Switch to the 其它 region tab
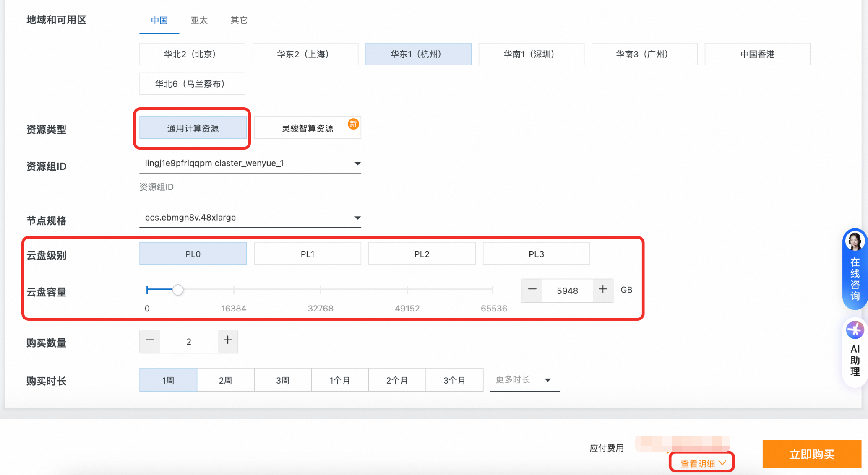The height and width of the screenshot is (475, 868). coord(239,21)
